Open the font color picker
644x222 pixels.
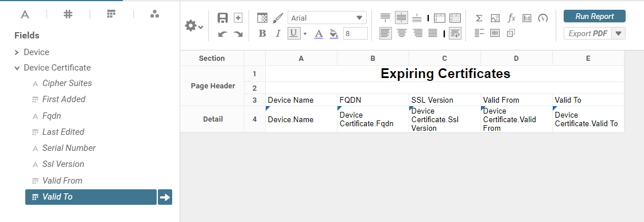click(x=319, y=34)
